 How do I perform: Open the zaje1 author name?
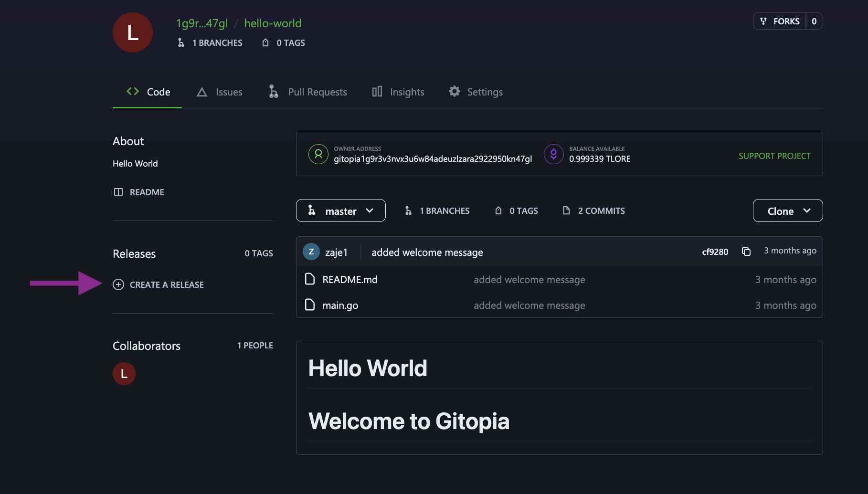337,252
